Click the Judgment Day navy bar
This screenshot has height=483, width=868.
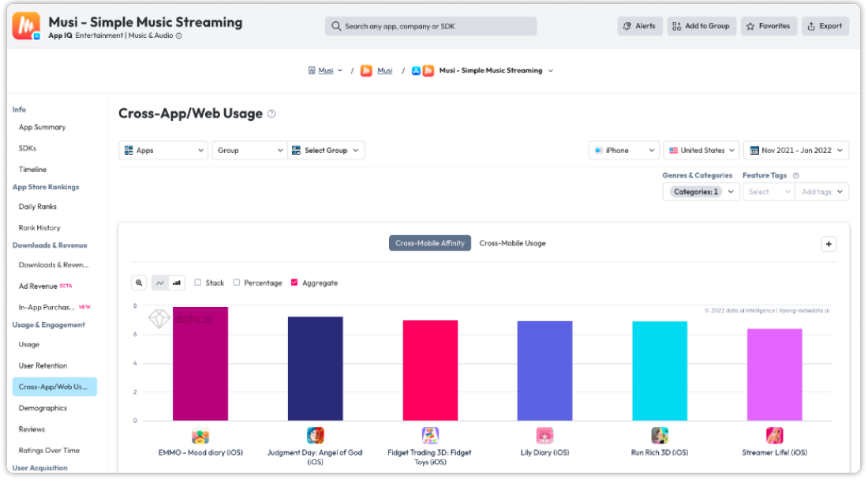click(315, 369)
